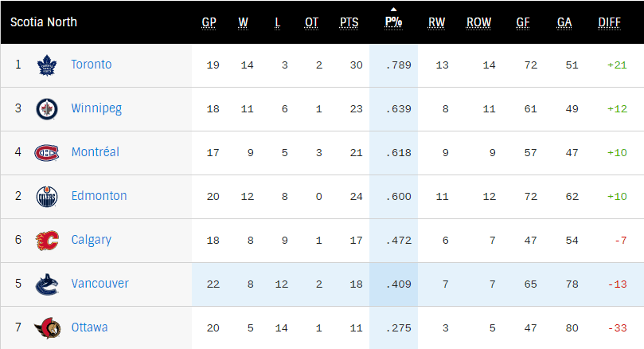
Task: Sort table by ROW column header
Action: tap(478, 22)
